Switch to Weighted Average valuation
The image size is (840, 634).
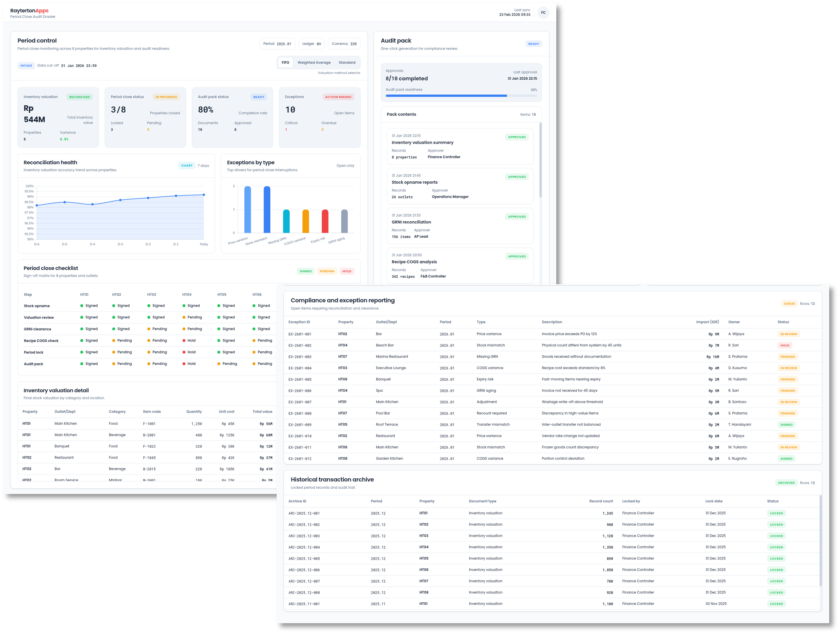click(x=314, y=63)
